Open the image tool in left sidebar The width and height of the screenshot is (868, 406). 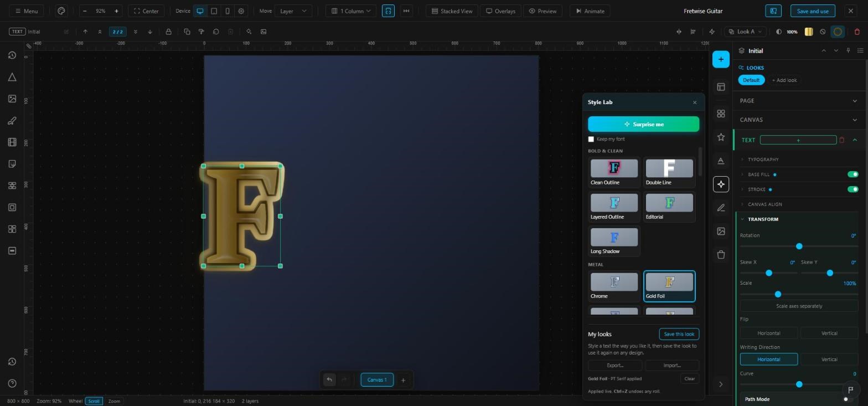pos(12,99)
